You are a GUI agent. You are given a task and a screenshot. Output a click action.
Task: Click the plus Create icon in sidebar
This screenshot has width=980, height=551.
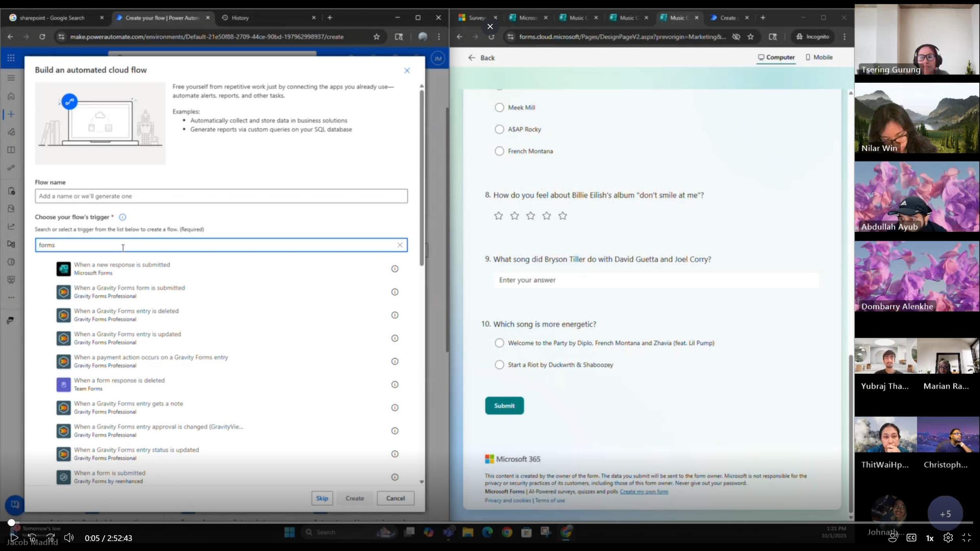[11, 114]
